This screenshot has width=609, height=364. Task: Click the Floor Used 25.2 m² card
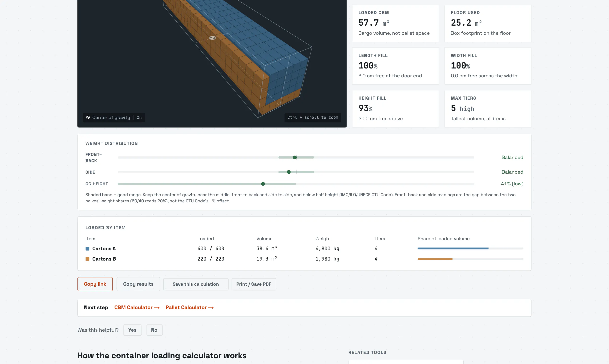tap(488, 23)
